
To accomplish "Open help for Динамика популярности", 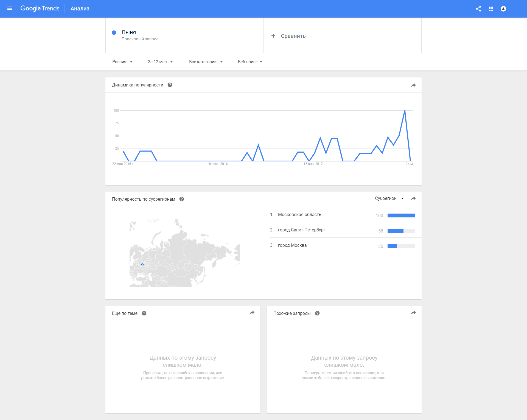I will tap(170, 85).
